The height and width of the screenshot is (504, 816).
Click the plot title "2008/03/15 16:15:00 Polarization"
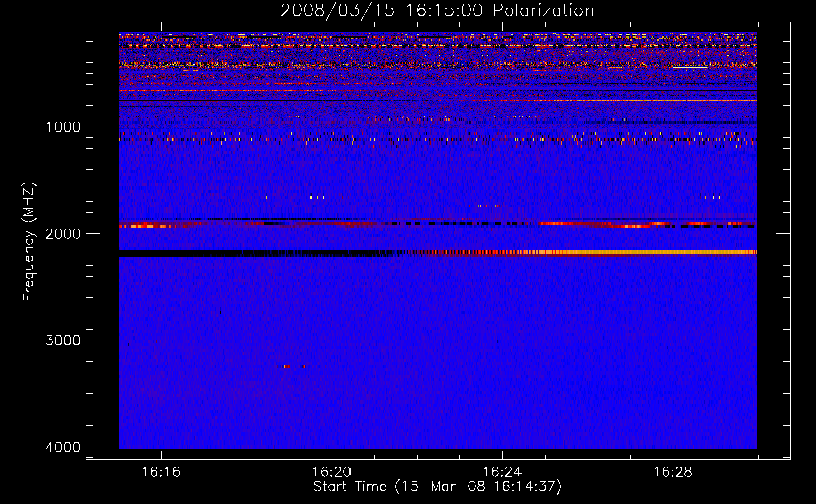coord(437,11)
